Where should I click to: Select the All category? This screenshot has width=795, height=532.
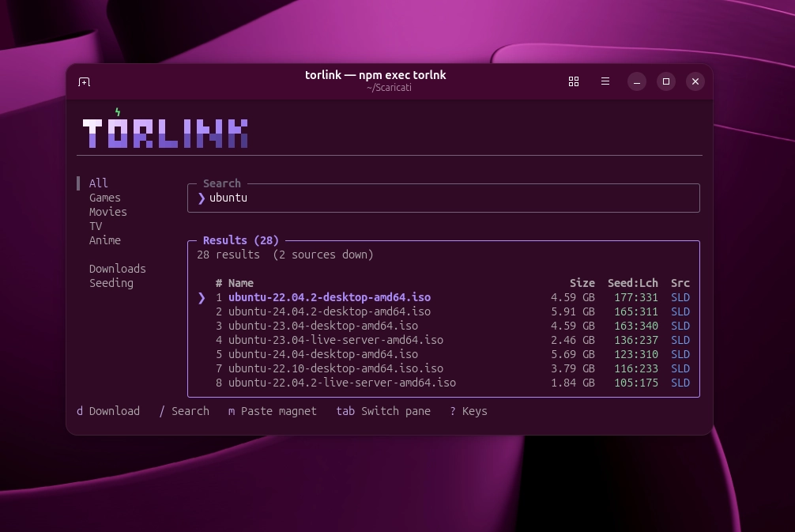coord(98,183)
